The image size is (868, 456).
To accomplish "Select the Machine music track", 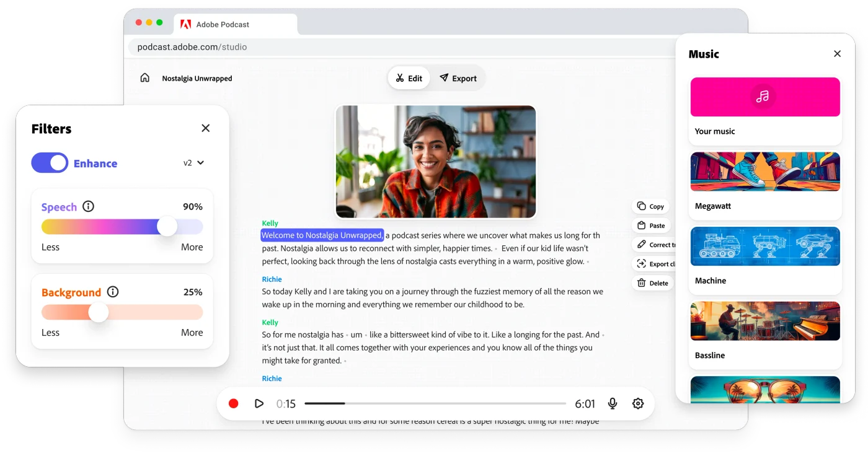I will click(765, 260).
